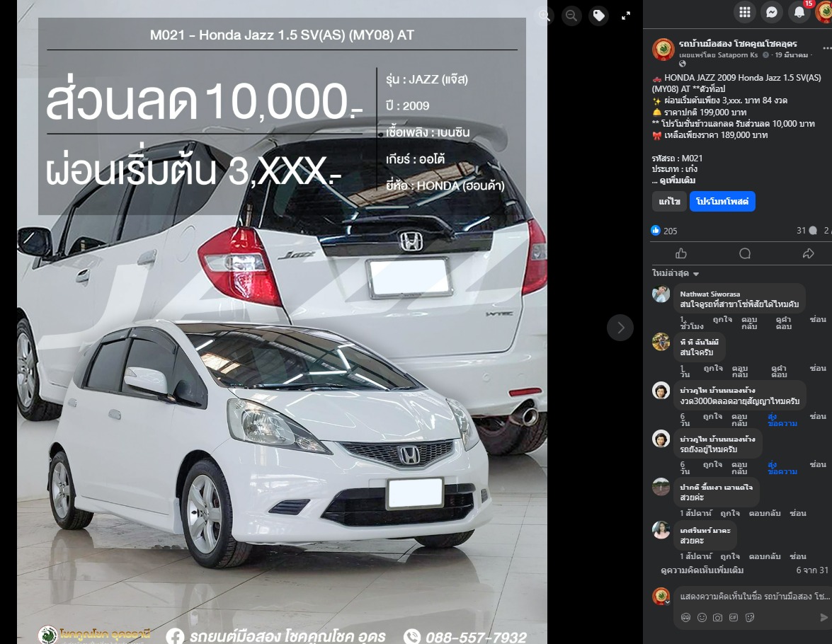The height and width of the screenshot is (644, 832).
Task: Click publisher name Sataporn Ks
Action: 738,54
